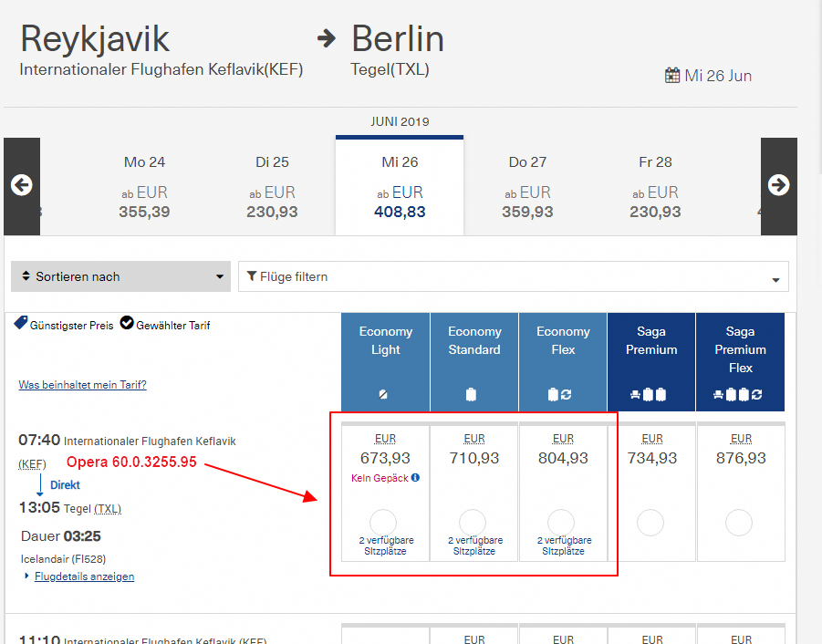Click the Kein Gepäck info icon
The height and width of the screenshot is (644, 822).
pyautogui.click(x=415, y=478)
